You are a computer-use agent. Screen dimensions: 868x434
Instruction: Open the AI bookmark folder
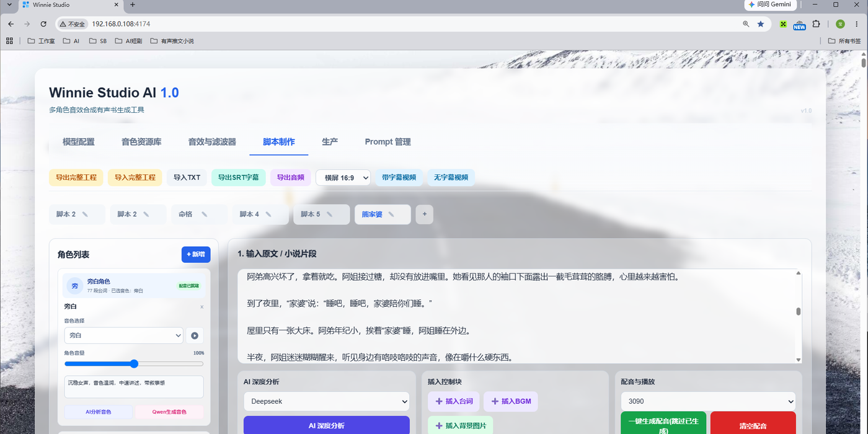[x=71, y=41]
